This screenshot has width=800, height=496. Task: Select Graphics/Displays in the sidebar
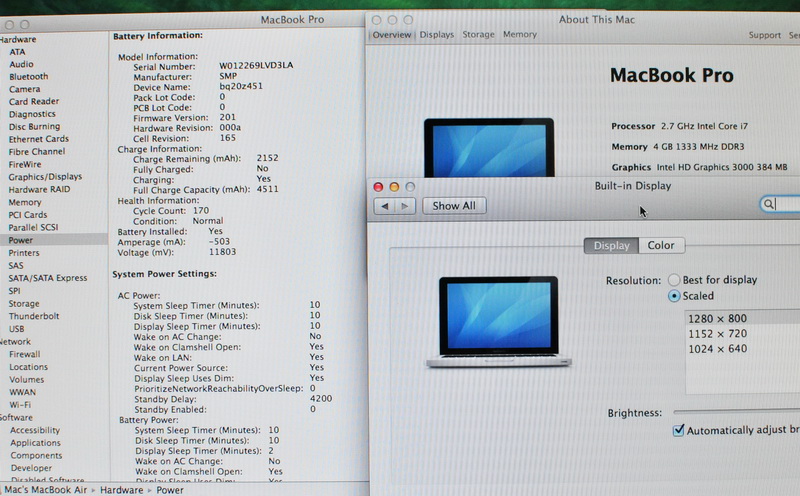(x=45, y=177)
